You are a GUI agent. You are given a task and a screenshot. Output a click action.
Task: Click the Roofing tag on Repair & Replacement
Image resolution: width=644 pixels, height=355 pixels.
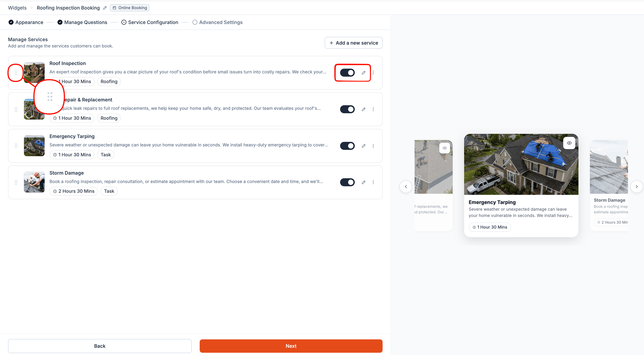pyautogui.click(x=109, y=118)
